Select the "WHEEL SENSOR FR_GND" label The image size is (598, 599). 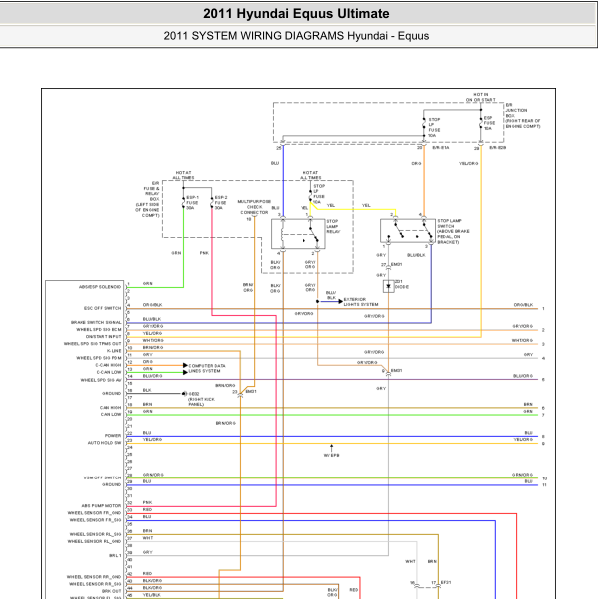tap(94, 513)
